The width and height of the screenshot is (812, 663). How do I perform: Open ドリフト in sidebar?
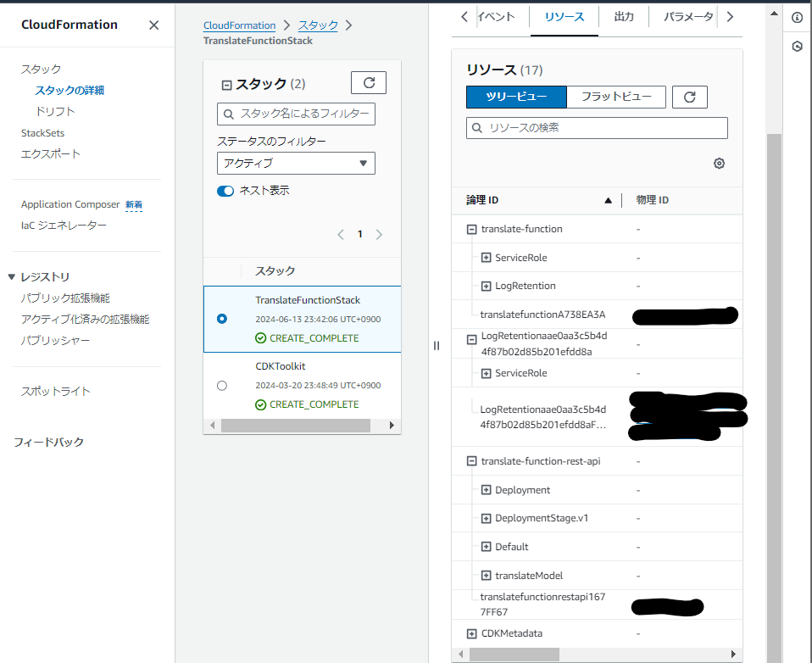pyautogui.click(x=55, y=112)
